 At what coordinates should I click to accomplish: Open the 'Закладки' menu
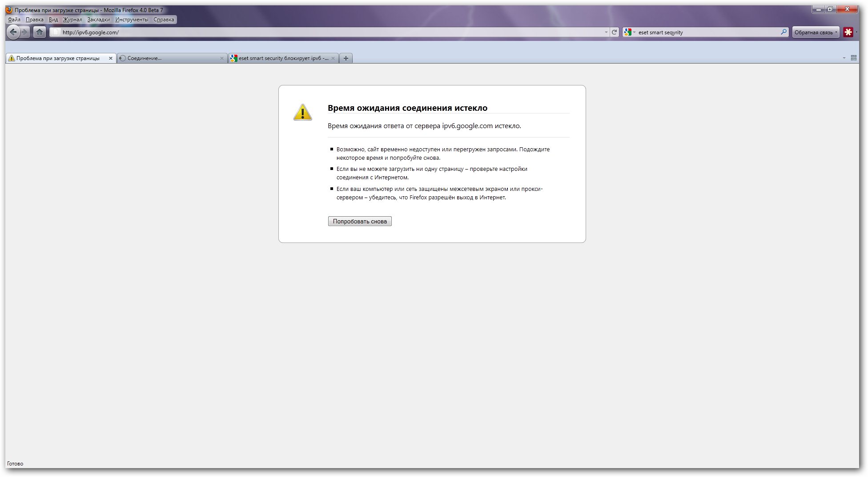98,20
